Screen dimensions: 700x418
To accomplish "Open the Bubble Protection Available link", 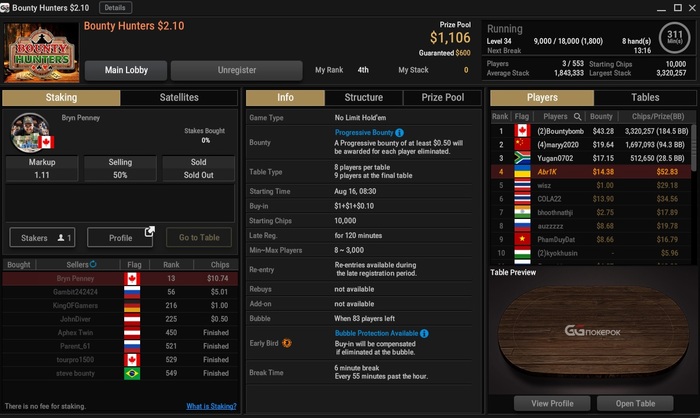I will coord(376,333).
